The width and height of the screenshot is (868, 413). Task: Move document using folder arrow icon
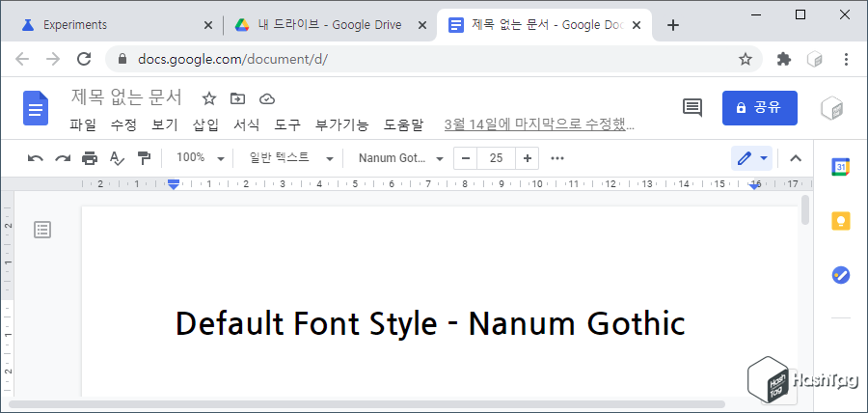tap(237, 98)
